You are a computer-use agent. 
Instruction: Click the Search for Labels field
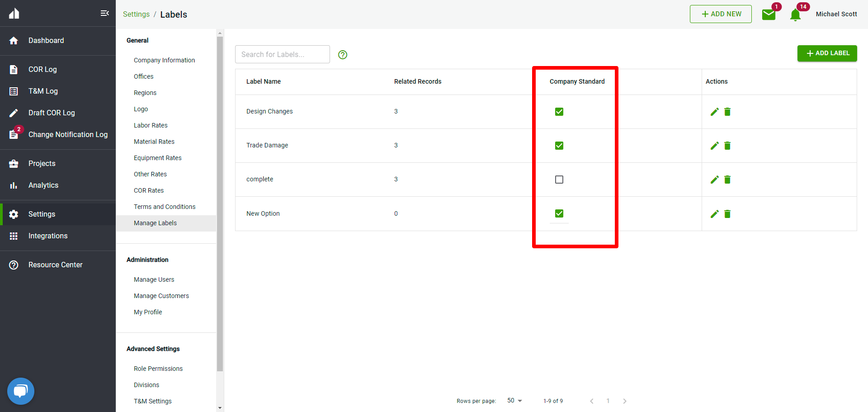pos(283,54)
